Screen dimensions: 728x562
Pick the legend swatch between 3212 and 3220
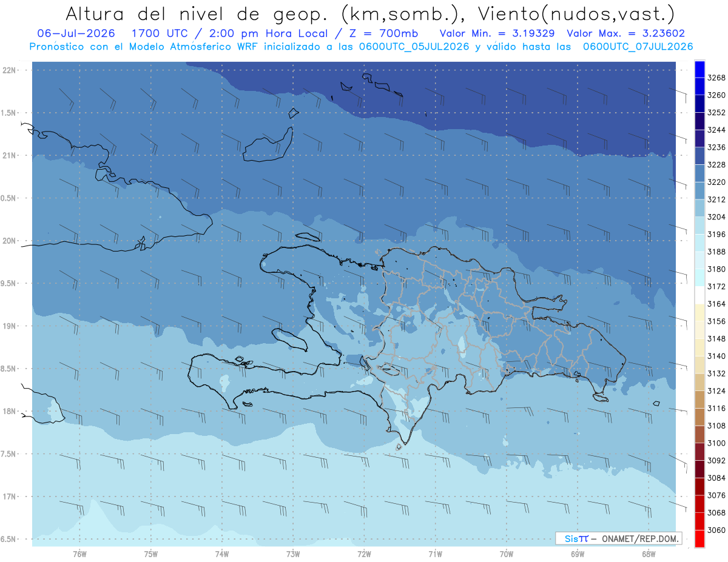pos(699,190)
